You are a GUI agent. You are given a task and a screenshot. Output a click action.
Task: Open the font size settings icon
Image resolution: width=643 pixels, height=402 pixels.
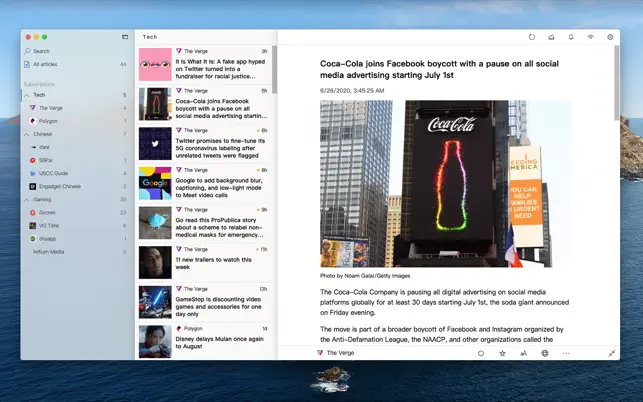(x=523, y=353)
